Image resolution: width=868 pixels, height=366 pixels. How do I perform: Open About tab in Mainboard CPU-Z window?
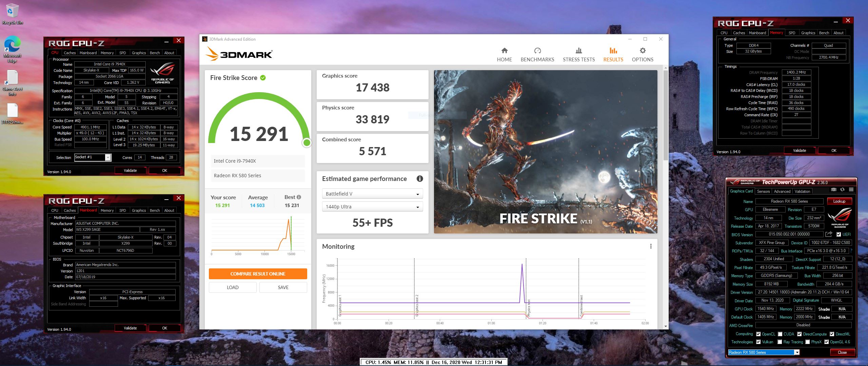click(x=169, y=210)
